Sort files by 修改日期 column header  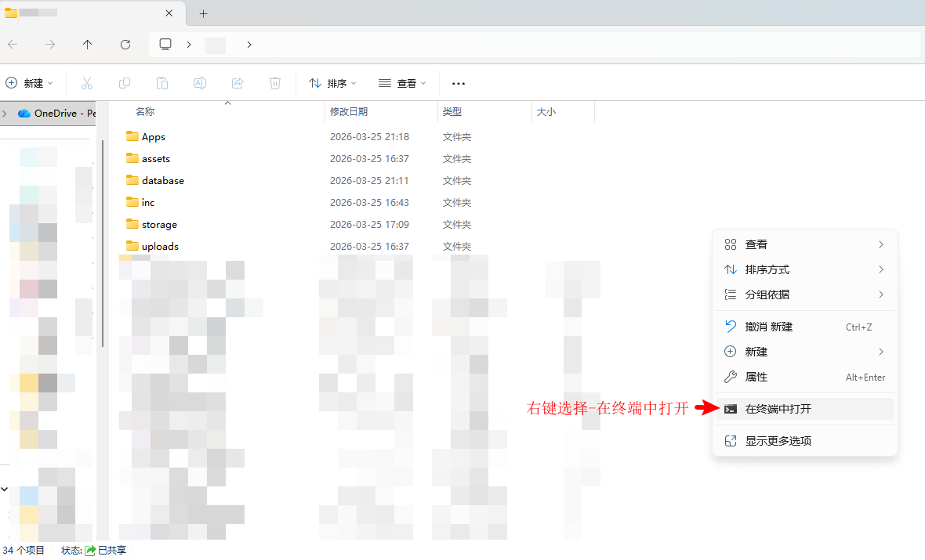(x=349, y=112)
